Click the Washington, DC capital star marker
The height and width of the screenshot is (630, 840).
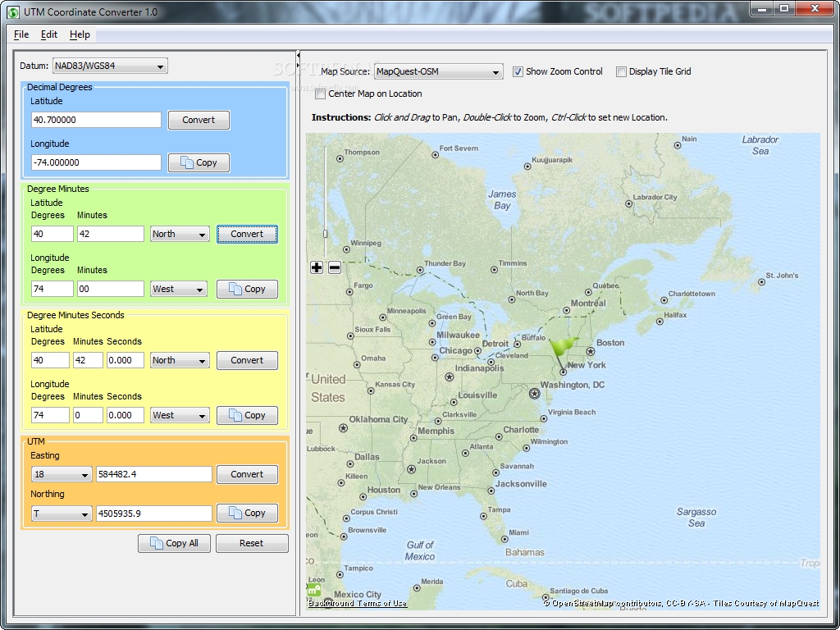[x=534, y=394]
